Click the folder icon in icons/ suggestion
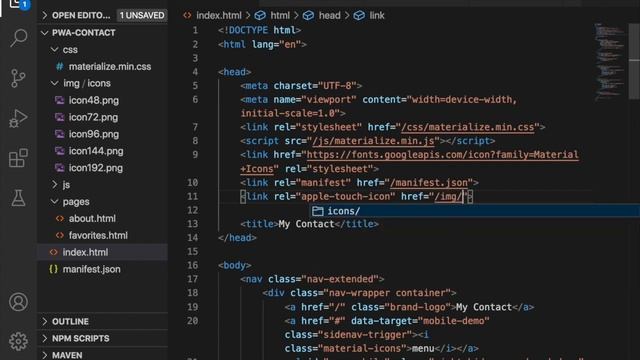This screenshot has height=360, width=640. pos(318,211)
